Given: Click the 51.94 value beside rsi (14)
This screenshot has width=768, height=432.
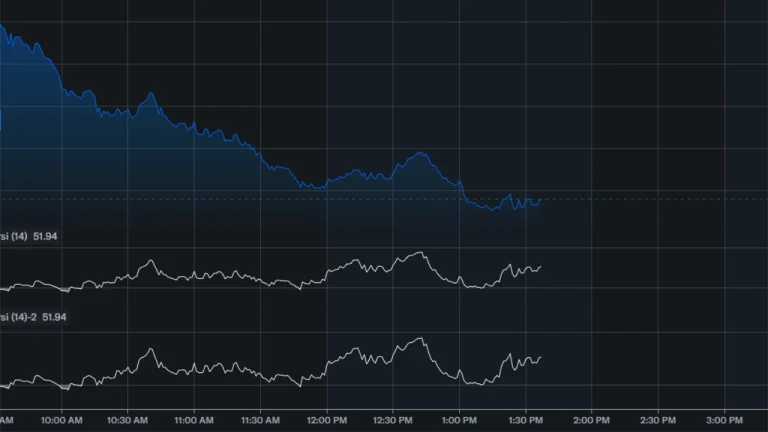Looking at the screenshot, I should pyautogui.click(x=47, y=235).
